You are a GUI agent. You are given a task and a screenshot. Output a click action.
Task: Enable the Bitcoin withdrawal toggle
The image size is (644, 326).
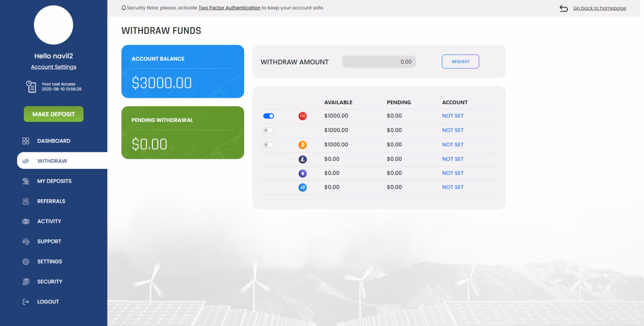point(268,145)
